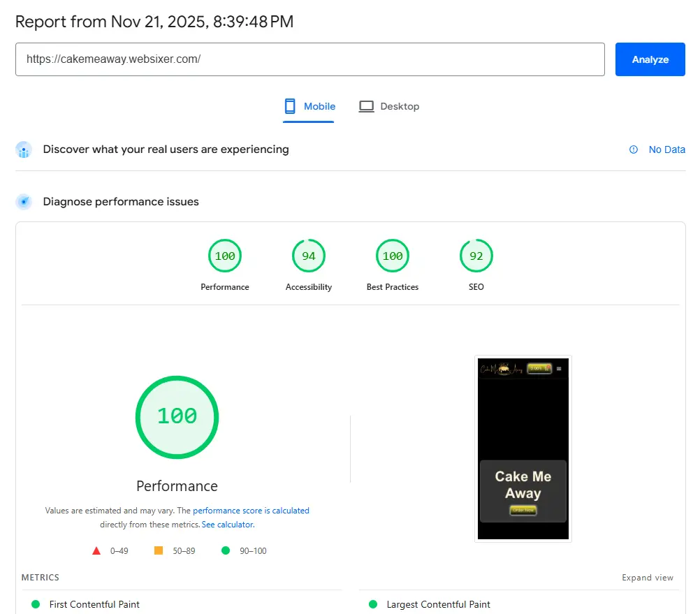Switch to the Mobile tab
The width and height of the screenshot is (700, 614).
point(309,106)
